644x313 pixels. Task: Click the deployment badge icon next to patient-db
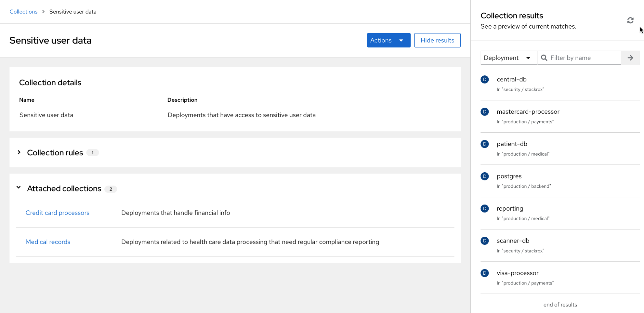click(x=485, y=144)
